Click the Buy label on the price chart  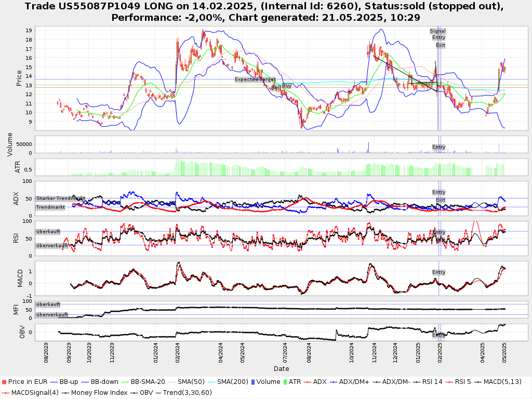point(287,85)
